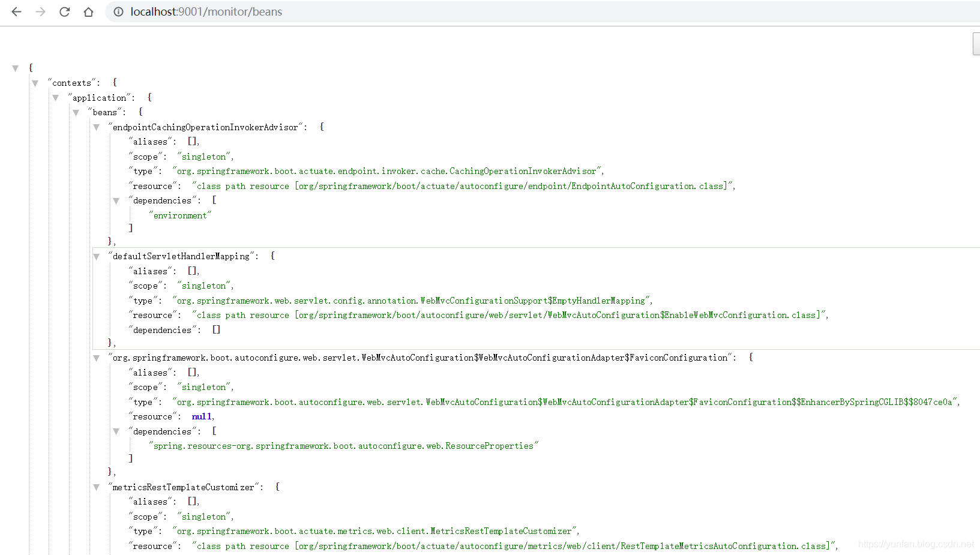The height and width of the screenshot is (555, 980).
Task: Click "singleton" scope under FaviconConfiguration
Action: point(204,387)
